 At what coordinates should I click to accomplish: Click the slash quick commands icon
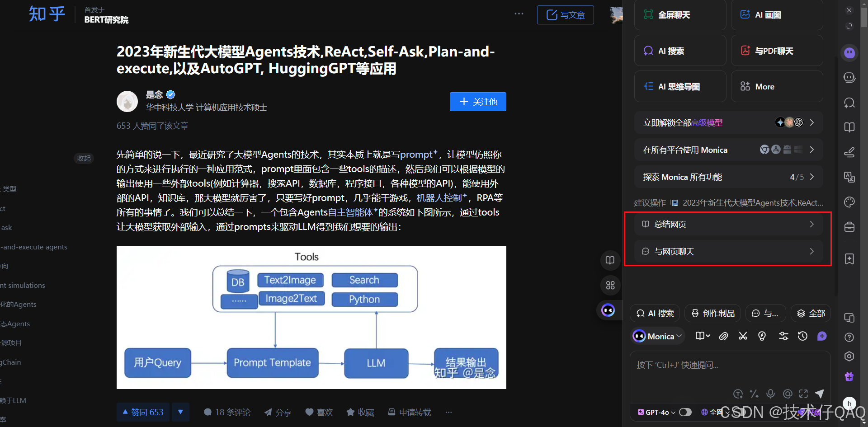pos(754,394)
